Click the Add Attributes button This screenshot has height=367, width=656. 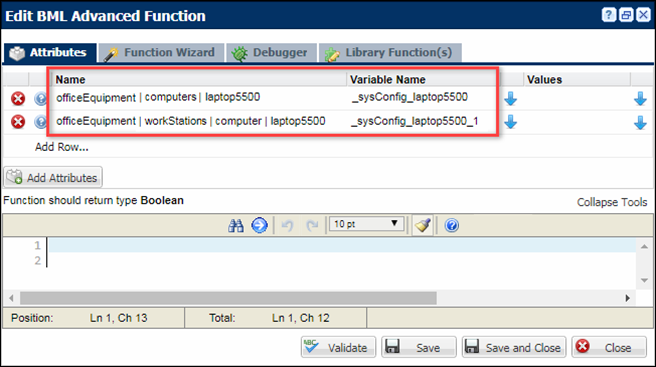pyautogui.click(x=53, y=177)
